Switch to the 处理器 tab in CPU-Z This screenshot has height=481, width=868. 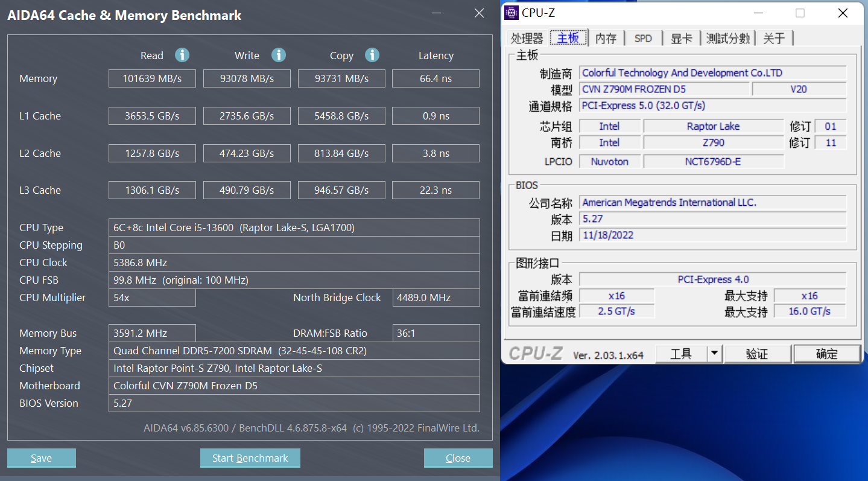coord(527,38)
